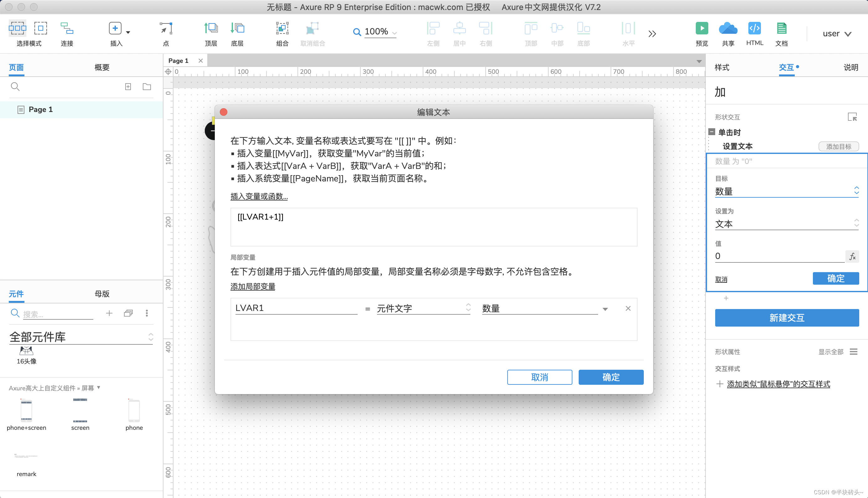The width and height of the screenshot is (868, 498).
Task: Remove the LVAR1 local variable row
Action: [628, 308]
